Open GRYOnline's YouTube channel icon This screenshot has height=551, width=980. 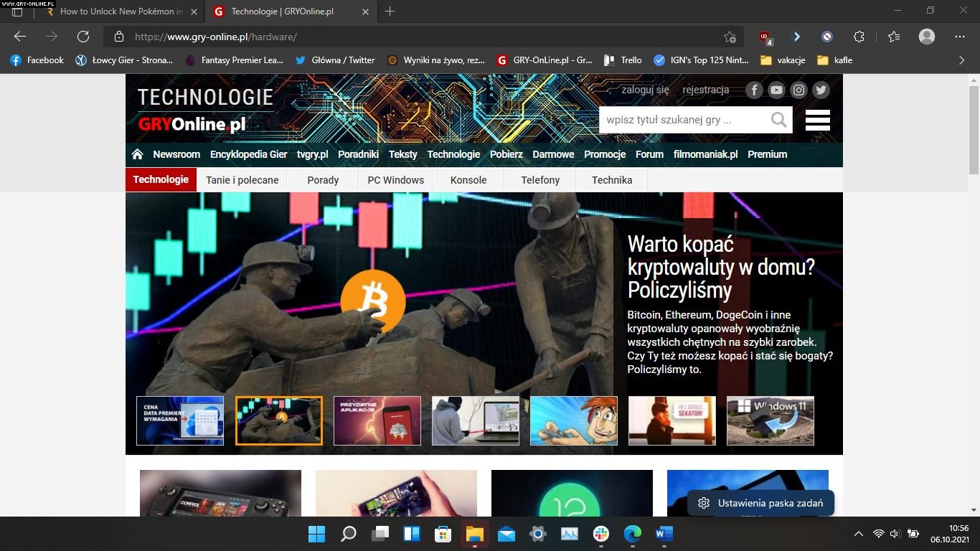pyautogui.click(x=776, y=90)
